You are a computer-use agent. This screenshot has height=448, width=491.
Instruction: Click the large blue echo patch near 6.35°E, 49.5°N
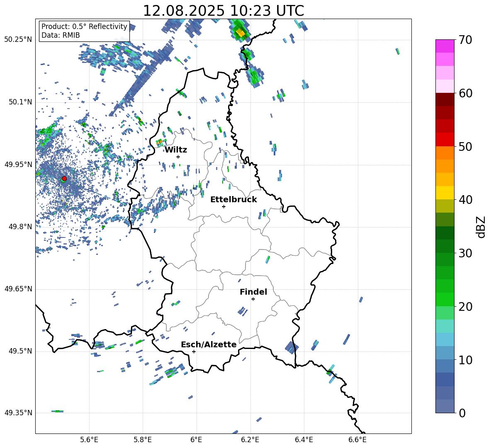tap(292, 347)
